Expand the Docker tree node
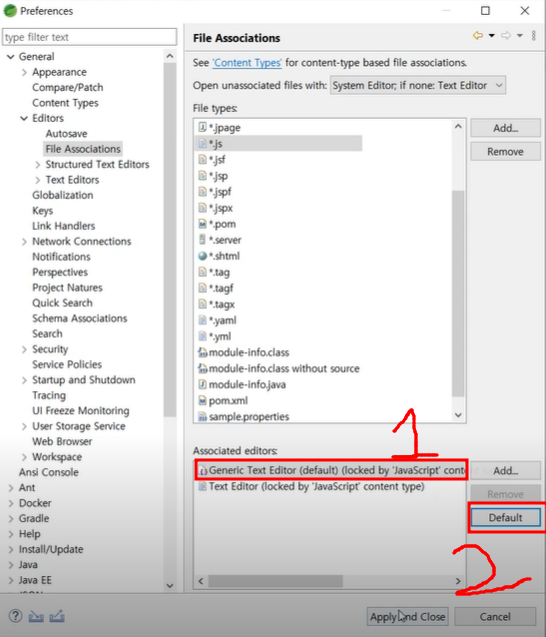 pos(11,503)
